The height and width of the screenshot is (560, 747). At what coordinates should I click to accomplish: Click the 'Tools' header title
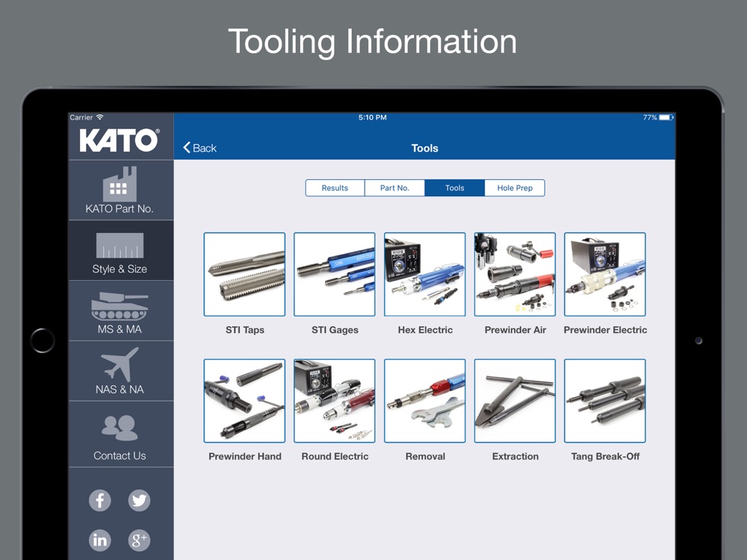425,148
